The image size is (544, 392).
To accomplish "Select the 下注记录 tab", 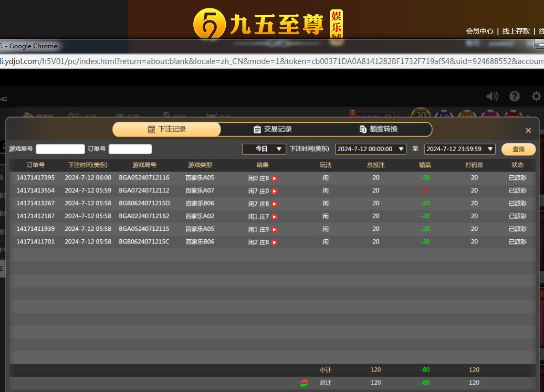I will pyautogui.click(x=167, y=129).
